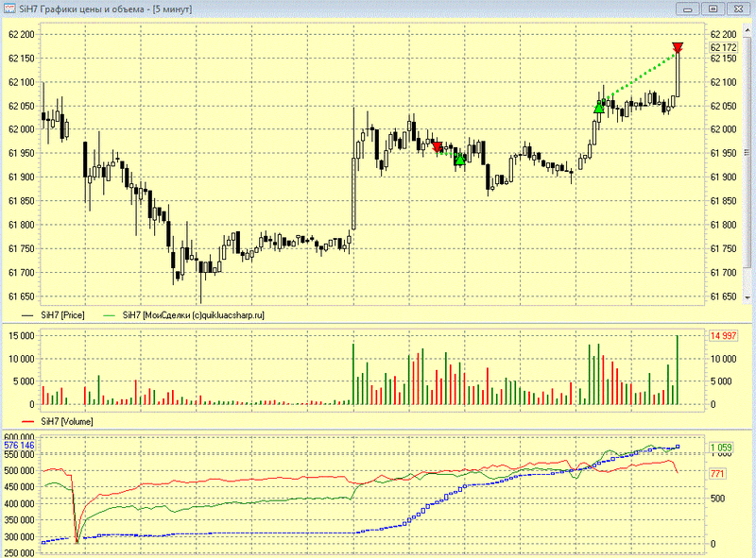Viewport: 756px width, 558px height.
Task: Click the volume value label '14 997'
Action: click(x=723, y=335)
